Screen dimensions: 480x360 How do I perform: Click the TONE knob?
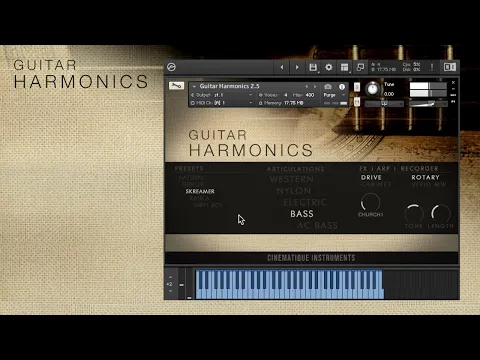414,213
